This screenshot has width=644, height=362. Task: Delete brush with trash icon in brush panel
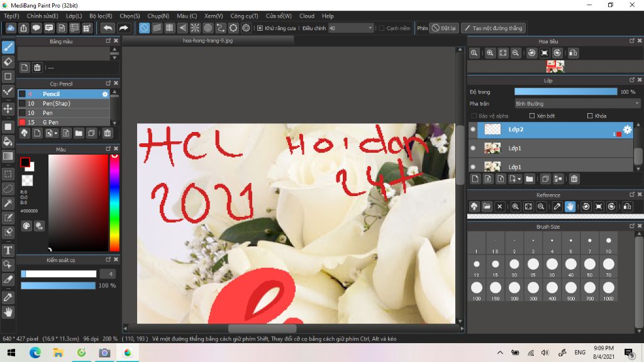[x=108, y=133]
